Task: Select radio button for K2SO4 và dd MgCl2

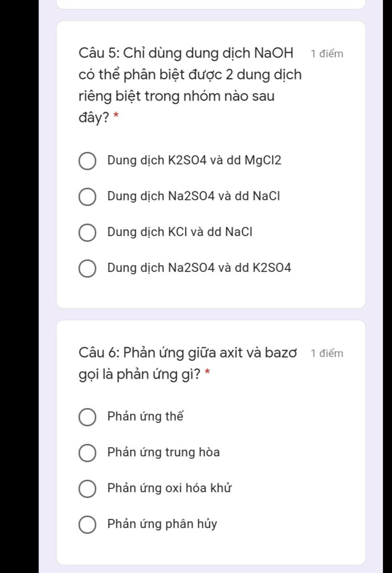Action: pyautogui.click(x=87, y=161)
